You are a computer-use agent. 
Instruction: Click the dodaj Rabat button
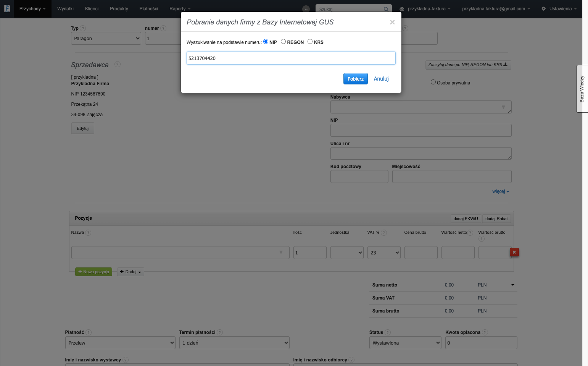pyautogui.click(x=496, y=219)
